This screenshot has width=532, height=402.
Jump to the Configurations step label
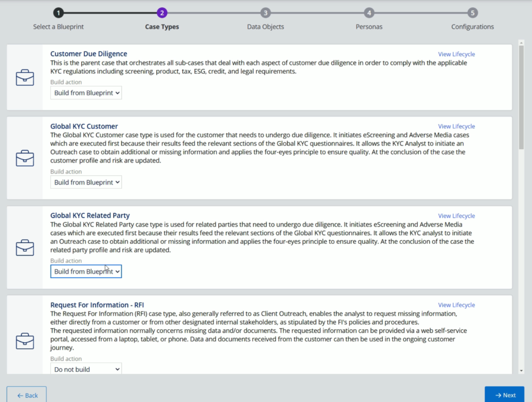tap(472, 27)
